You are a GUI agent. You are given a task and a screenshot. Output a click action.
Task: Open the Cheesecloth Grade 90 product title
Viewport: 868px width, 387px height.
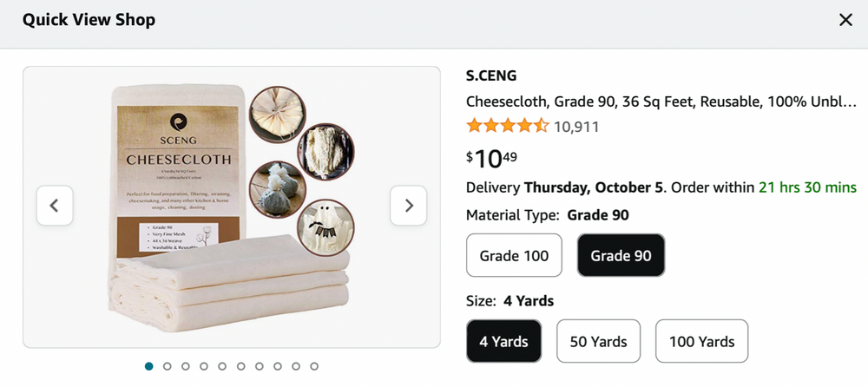[x=661, y=101]
